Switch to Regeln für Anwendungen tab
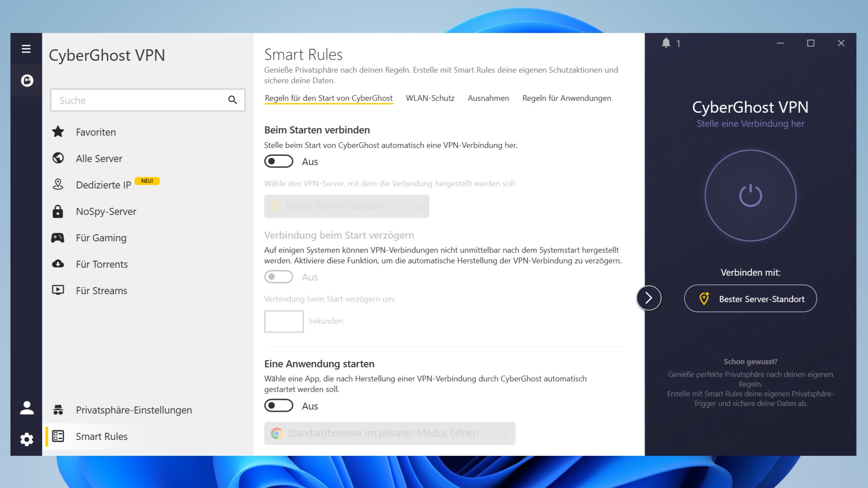Image resolution: width=868 pixels, height=488 pixels. tap(567, 98)
